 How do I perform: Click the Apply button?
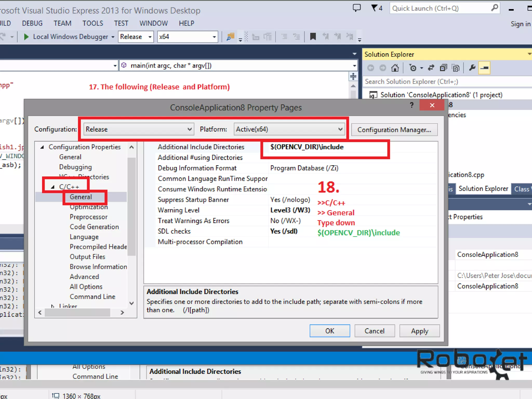point(419,331)
